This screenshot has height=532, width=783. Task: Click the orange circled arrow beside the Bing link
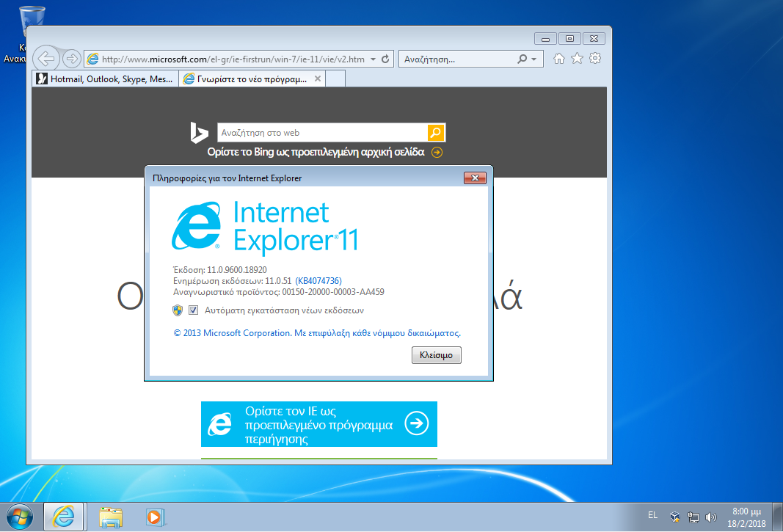point(437,153)
